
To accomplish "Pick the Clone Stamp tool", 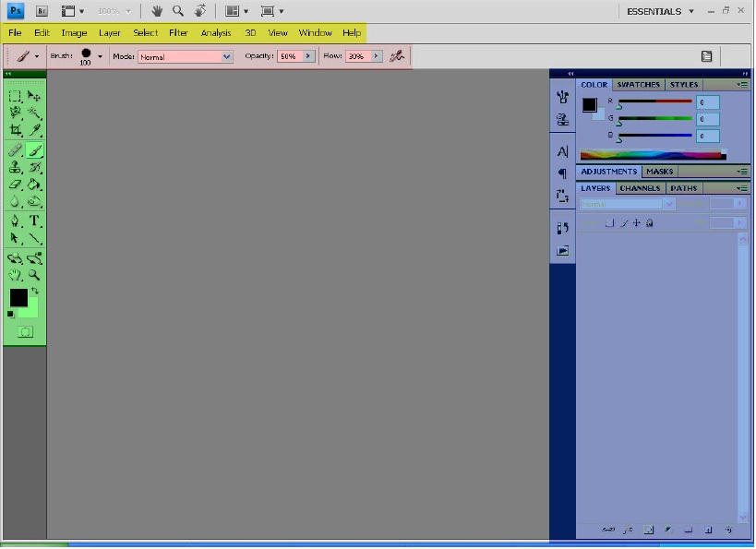I will pyautogui.click(x=16, y=168).
